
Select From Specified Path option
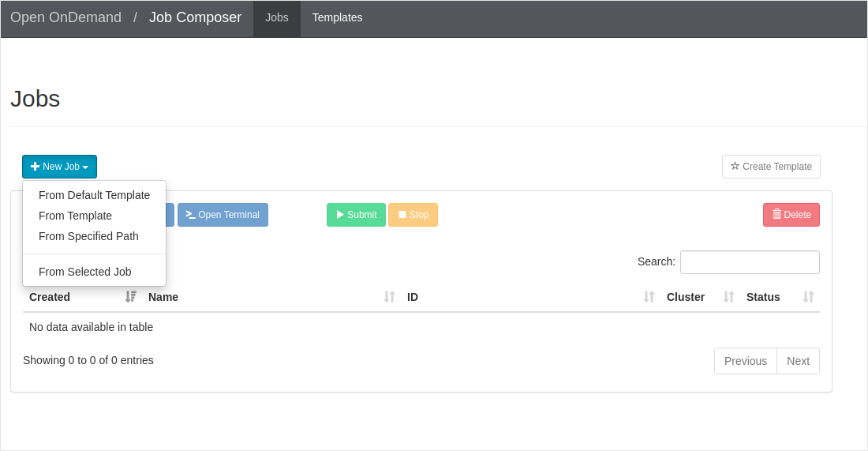click(x=94, y=236)
